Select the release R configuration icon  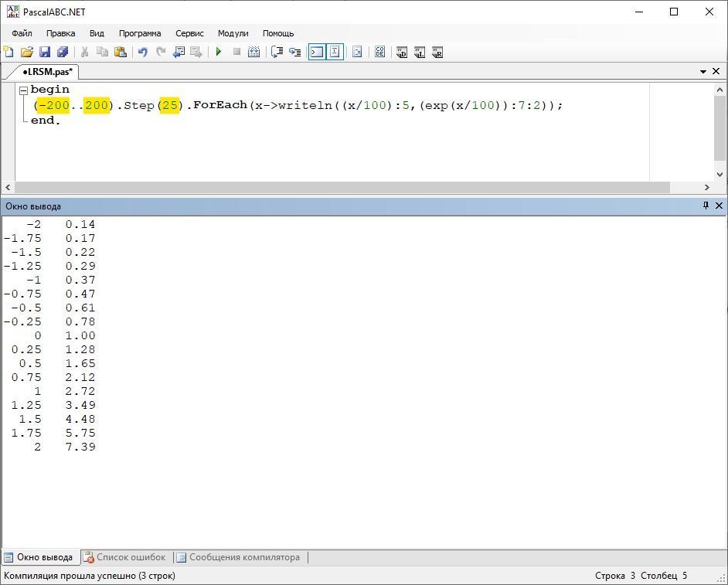click(437, 52)
